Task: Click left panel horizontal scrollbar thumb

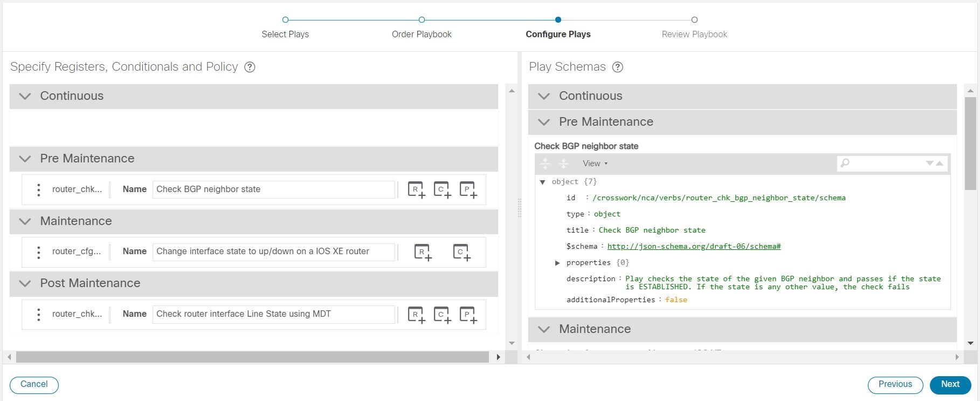Action: pos(252,357)
